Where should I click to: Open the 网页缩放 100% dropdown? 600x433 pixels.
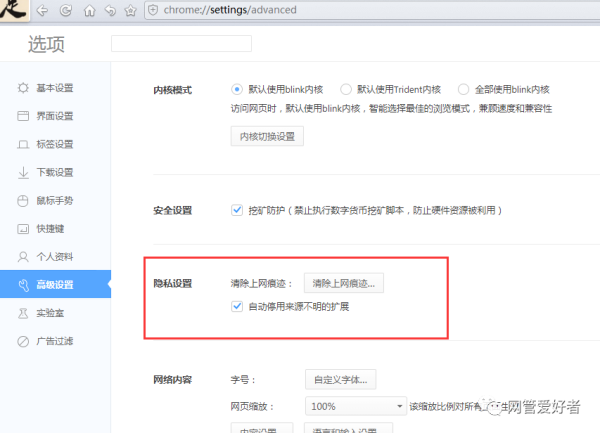355,407
